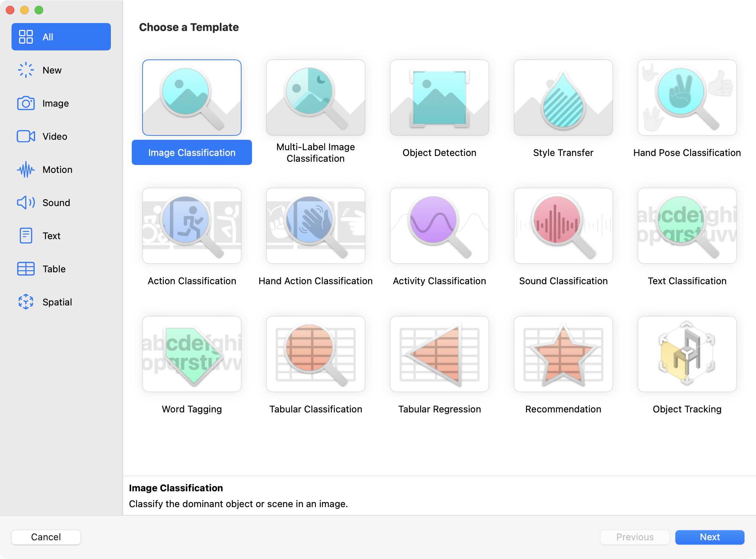
Task: Select the Image category icon in the sidebar
Action: tap(26, 103)
